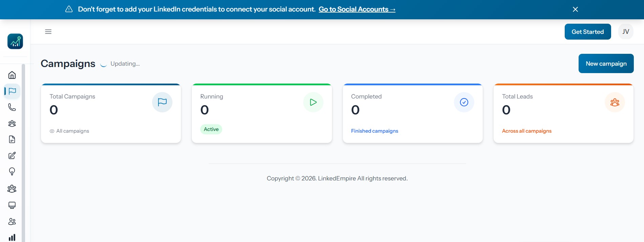Image resolution: width=644 pixels, height=242 pixels.
Task: Click the Updating... status text
Action: tap(125, 64)
